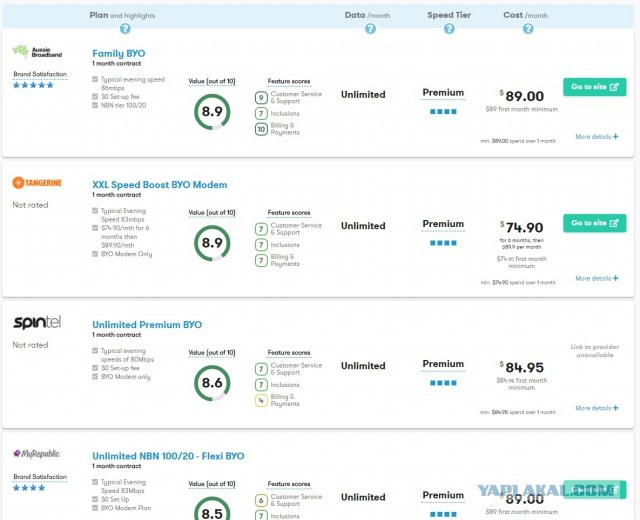The width and height of the screenshot is (640, 520).
Task: Click MyRepublic logo
Action: click(x=36, y=453)
